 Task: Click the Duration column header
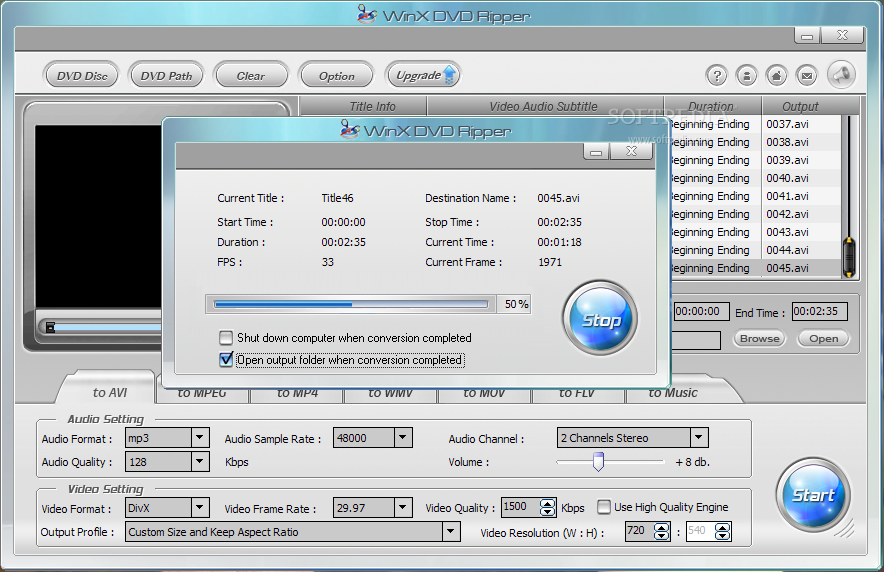coord(711,106)
